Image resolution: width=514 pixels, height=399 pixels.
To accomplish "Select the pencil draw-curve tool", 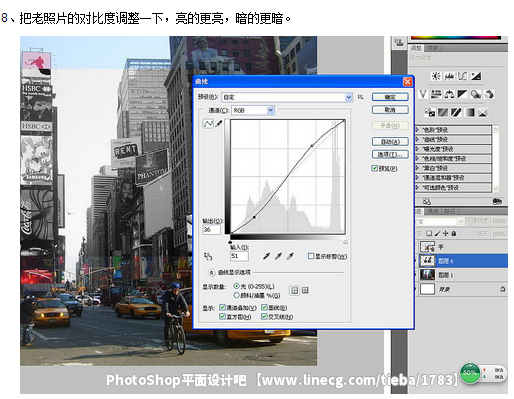I will pyautogui.click(x=219, y=124).
